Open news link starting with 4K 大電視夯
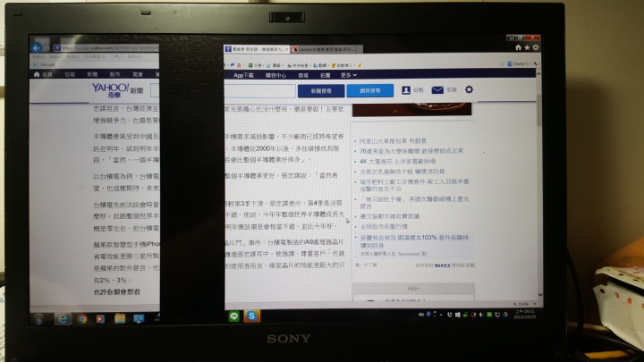The image size is (644, 362). click(397, 161)
